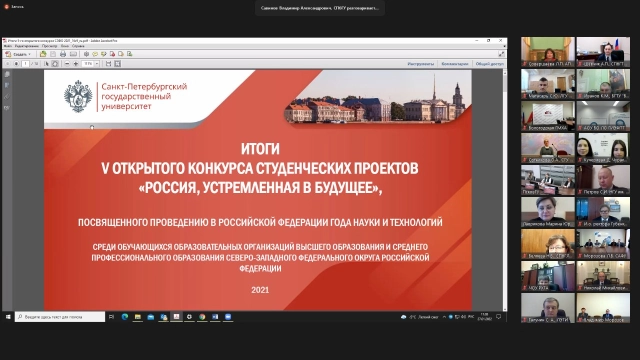Open the Общий доступ panel
Screen dimensions: 640x360
489,64
